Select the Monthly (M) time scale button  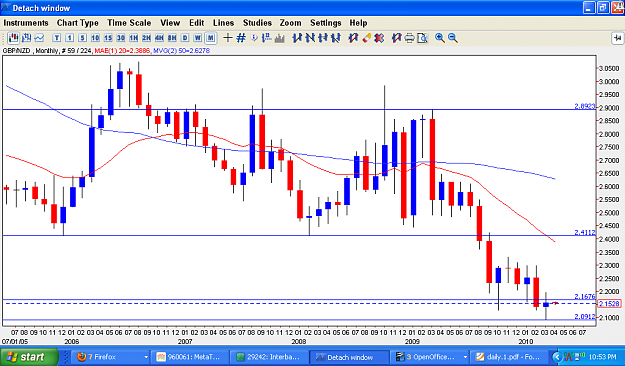point(210,38)
